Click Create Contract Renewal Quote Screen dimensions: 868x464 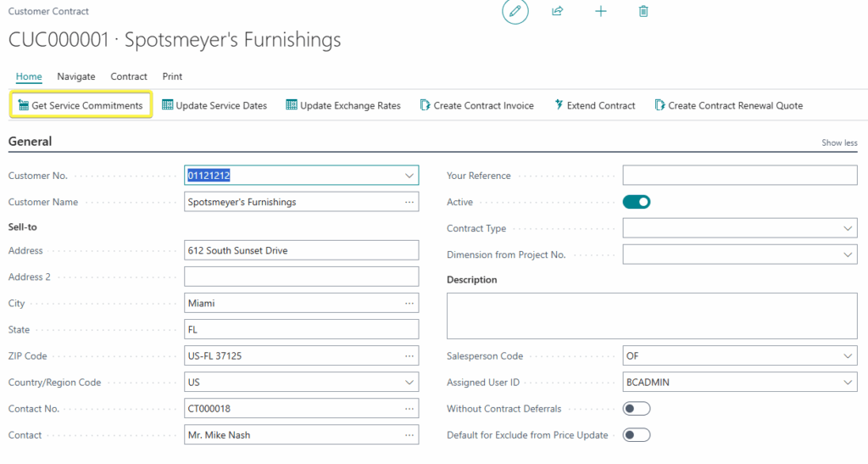[x=728, y=105]
